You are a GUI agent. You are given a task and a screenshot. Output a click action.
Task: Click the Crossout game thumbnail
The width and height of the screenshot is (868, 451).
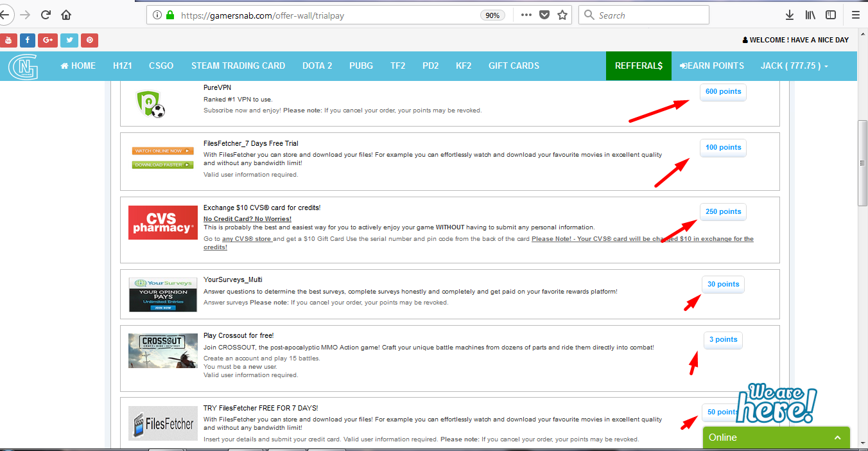(162, 351)
